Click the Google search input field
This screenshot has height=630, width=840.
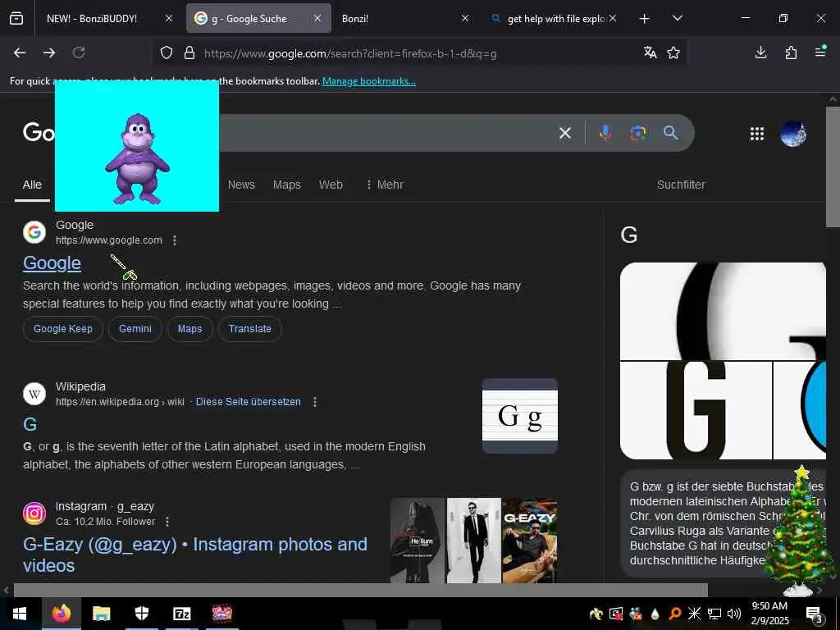click(386, 133)
